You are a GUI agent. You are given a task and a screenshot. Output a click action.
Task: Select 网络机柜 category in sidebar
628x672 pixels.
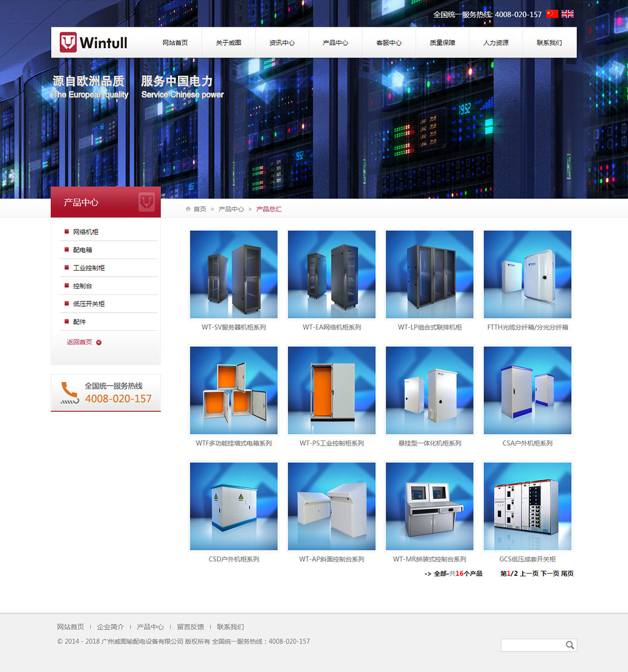(x=86, y=232)
